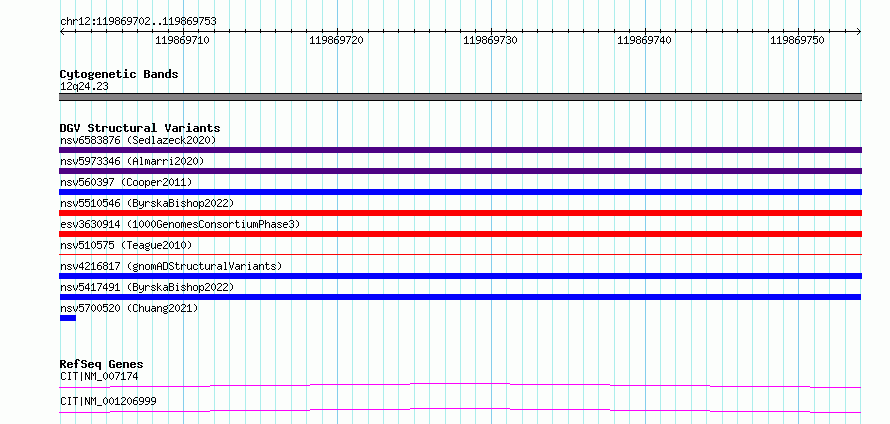Click the thin red line for nsv510575

[x=460, y=254]
